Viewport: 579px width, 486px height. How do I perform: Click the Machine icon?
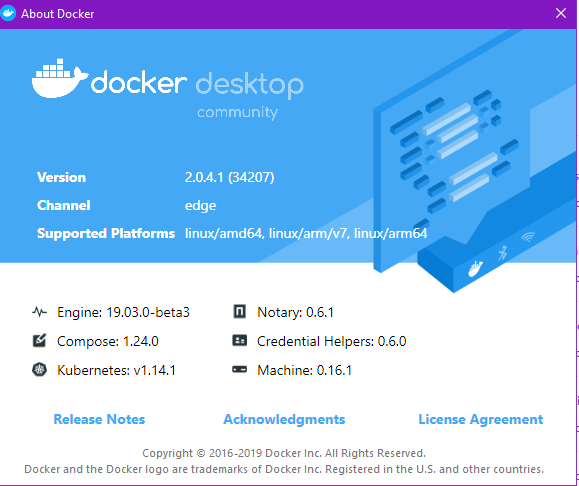240,369
